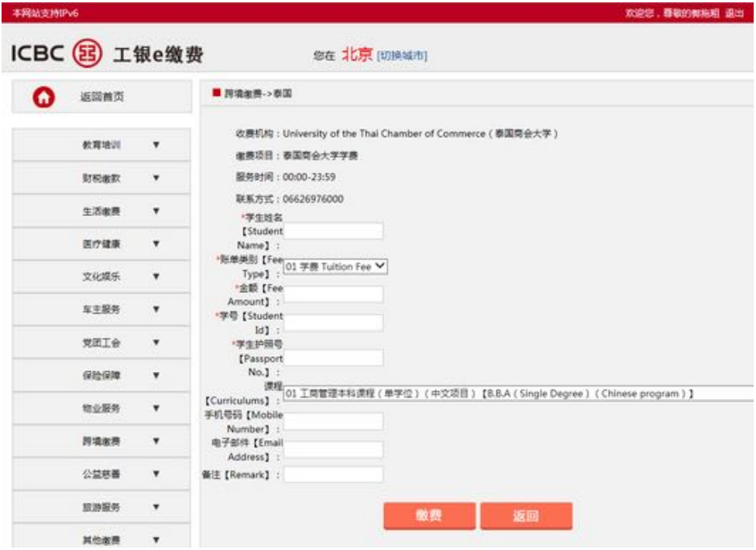Open the 跨境缴费 sidebar menu
Viewport: 756px width, 550px height.
point(101,441)
